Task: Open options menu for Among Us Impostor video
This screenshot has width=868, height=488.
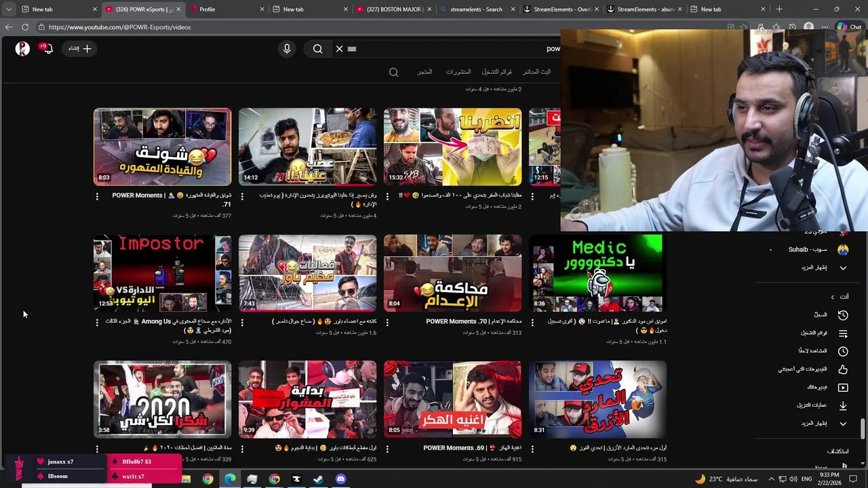Action: click(97, 322)
